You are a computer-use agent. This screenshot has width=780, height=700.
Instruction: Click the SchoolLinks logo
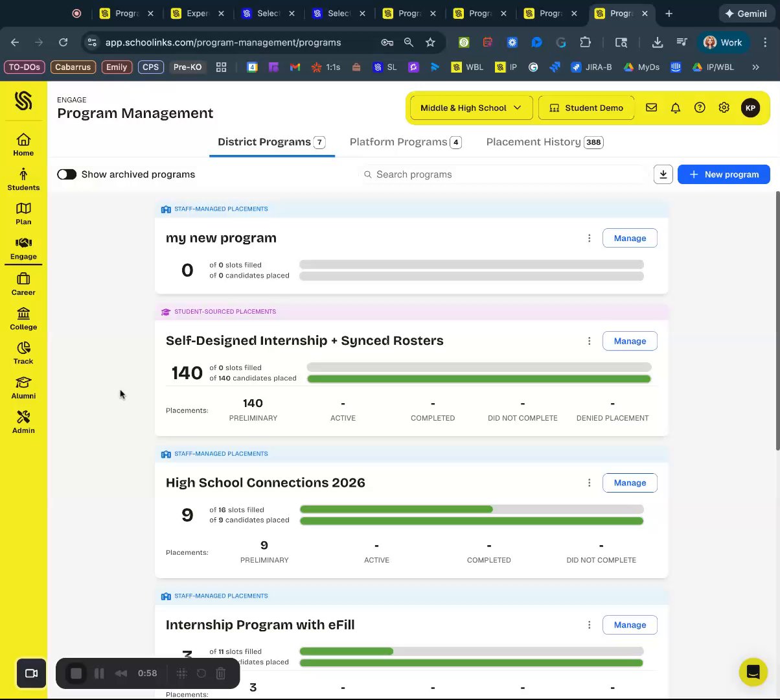click(23, 100)
